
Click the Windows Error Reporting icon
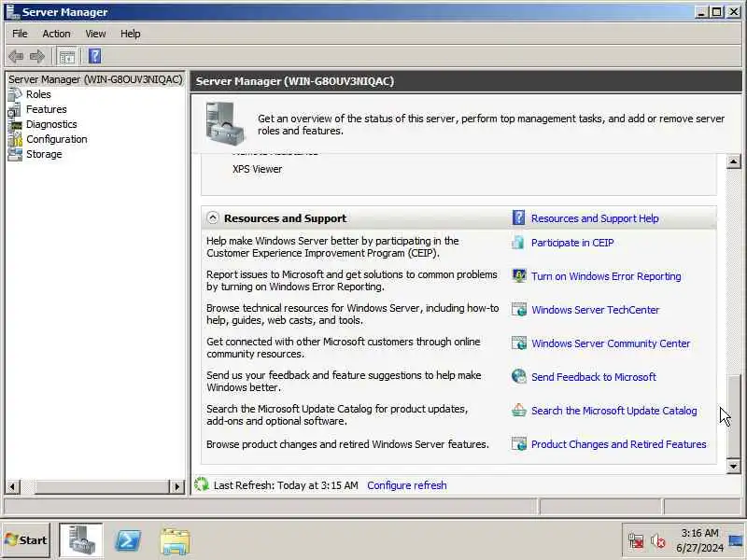click(519, 275)
